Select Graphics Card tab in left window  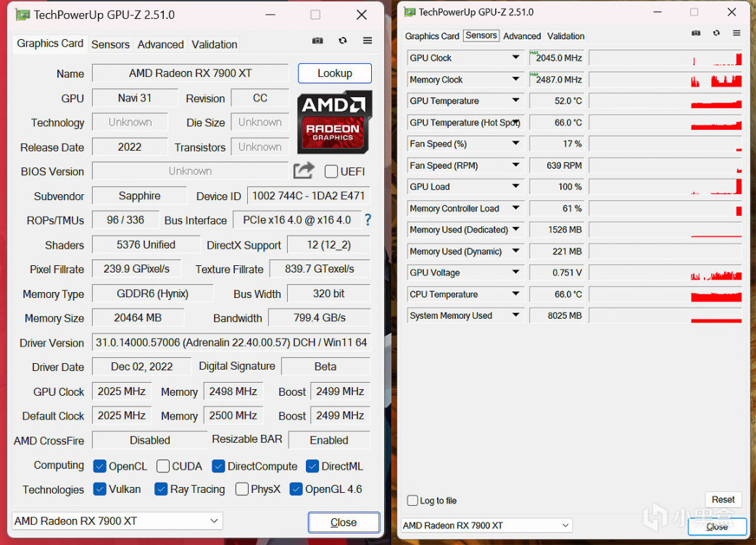point(50,43)
